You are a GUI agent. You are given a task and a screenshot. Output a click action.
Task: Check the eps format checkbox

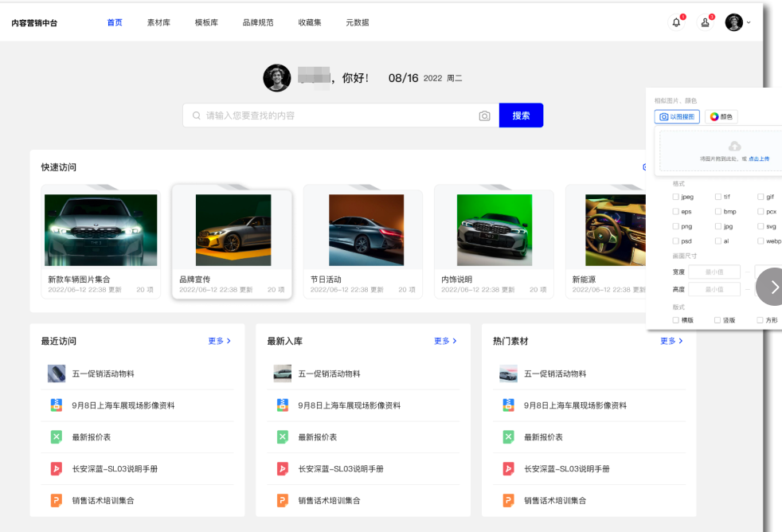point(676,211)
